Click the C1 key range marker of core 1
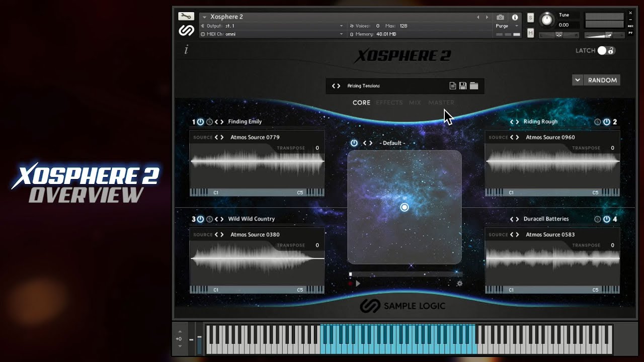The image size is (644, 362). click(216, 193)
